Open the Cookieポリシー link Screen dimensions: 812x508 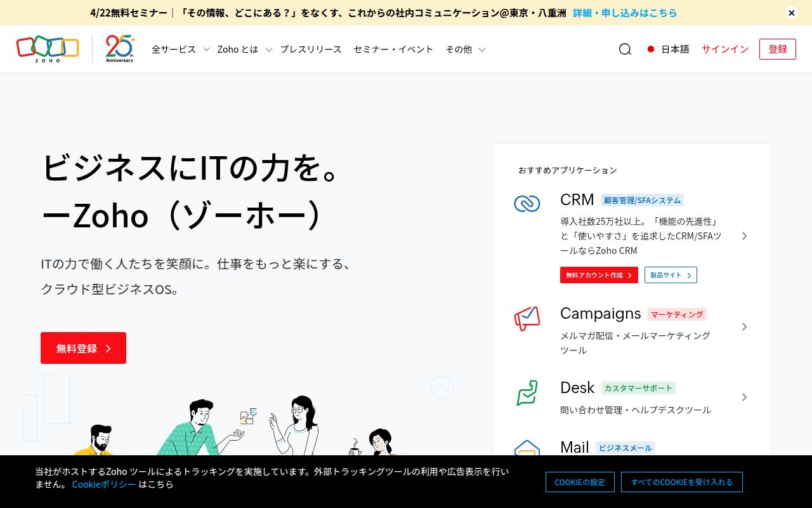pyautogui.click(x=104, y=484)
